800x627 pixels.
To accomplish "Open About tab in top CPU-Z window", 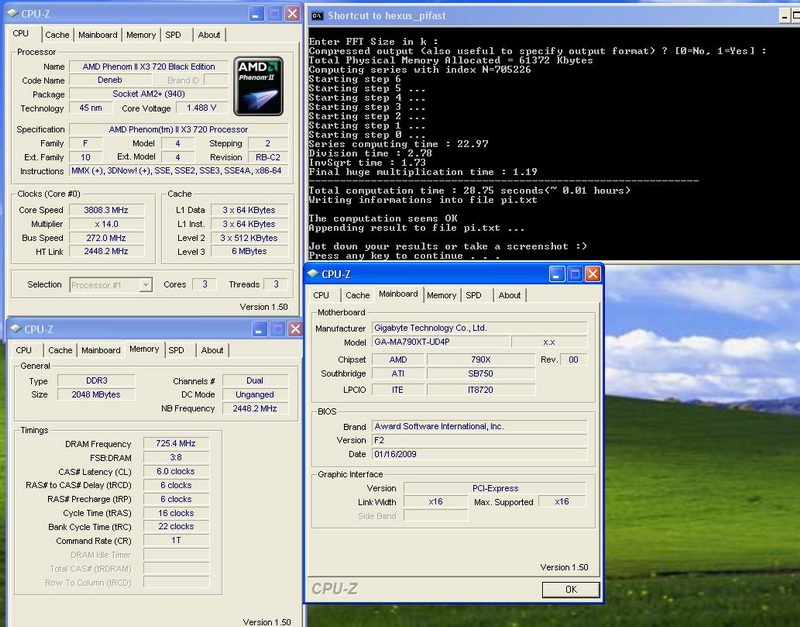I will coord(209,35).
